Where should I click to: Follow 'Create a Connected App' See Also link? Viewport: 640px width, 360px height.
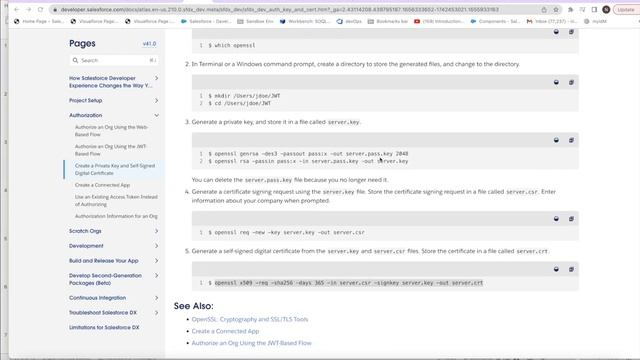pyautogui.click(x=225, y=331)
